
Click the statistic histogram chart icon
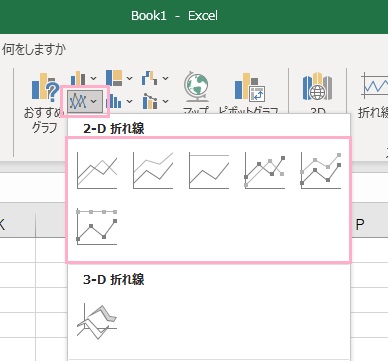pyautogui.click(x=115, y=101)
